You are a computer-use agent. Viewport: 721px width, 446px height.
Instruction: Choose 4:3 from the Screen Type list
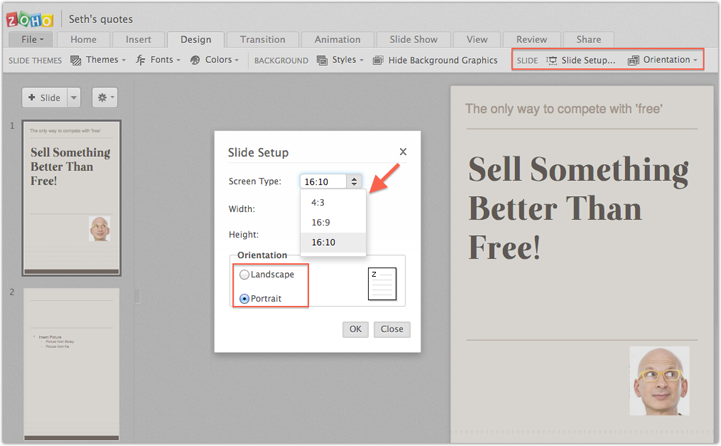[x=333, y=203]
